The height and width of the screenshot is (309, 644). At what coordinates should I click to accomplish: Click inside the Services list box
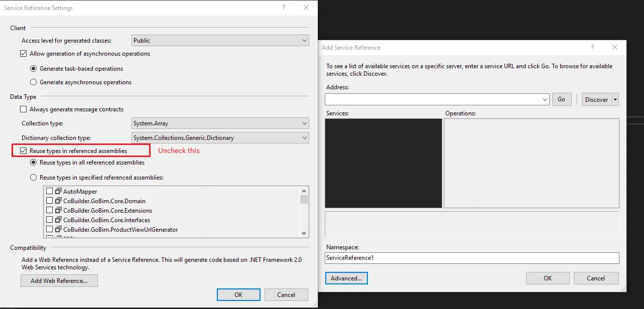[383, 163]
